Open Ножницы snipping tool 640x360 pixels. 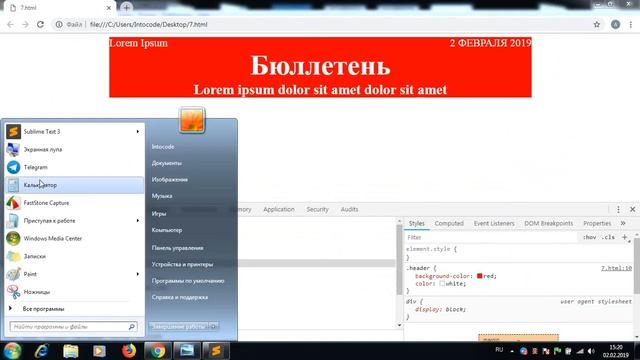pyautogui.click(x=74, y=292)
